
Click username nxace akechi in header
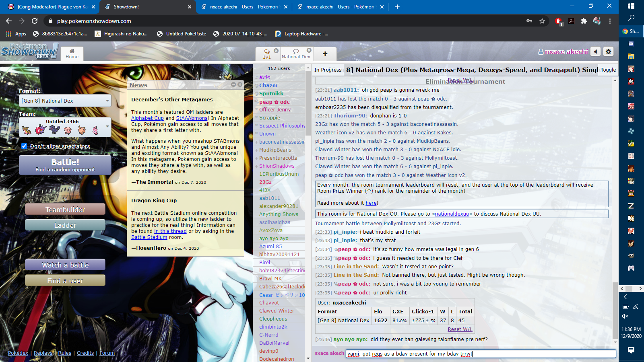(563, 51)
